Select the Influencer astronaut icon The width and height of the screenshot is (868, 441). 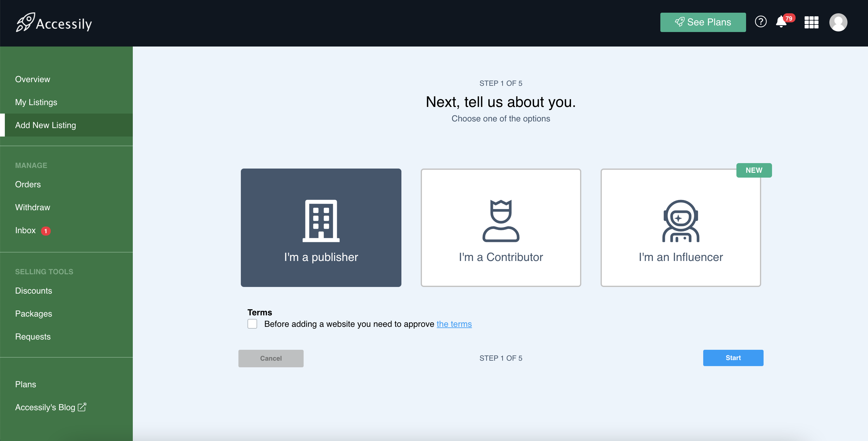coord(680,221)
